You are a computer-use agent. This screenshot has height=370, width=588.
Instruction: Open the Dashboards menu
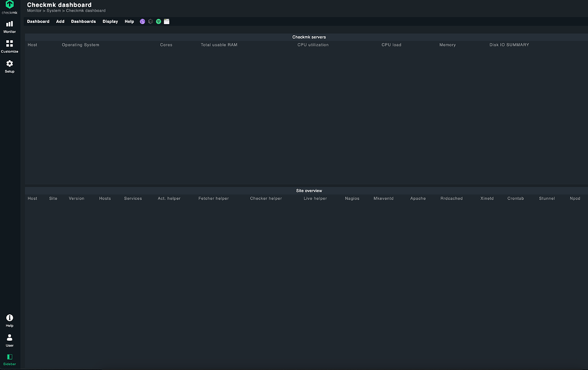tap(83, 21)
